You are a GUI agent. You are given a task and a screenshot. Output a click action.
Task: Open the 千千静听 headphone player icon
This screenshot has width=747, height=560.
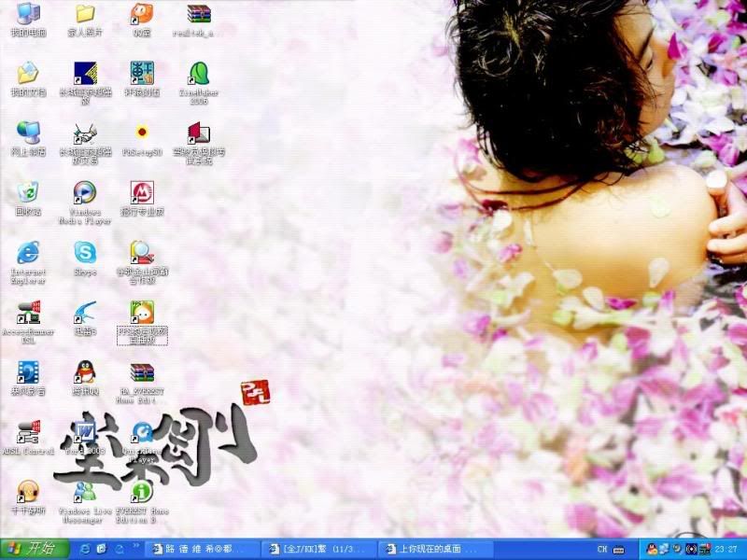[x=28, y=491]
